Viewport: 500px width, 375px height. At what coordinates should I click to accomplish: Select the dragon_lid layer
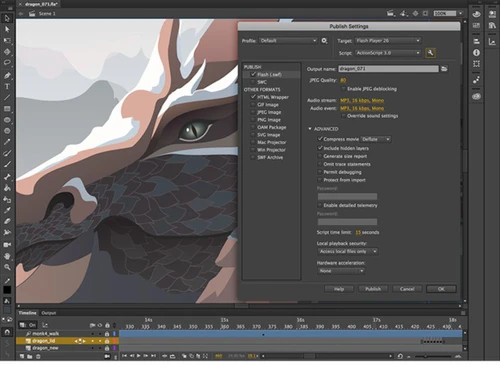(x=44, y=341)
